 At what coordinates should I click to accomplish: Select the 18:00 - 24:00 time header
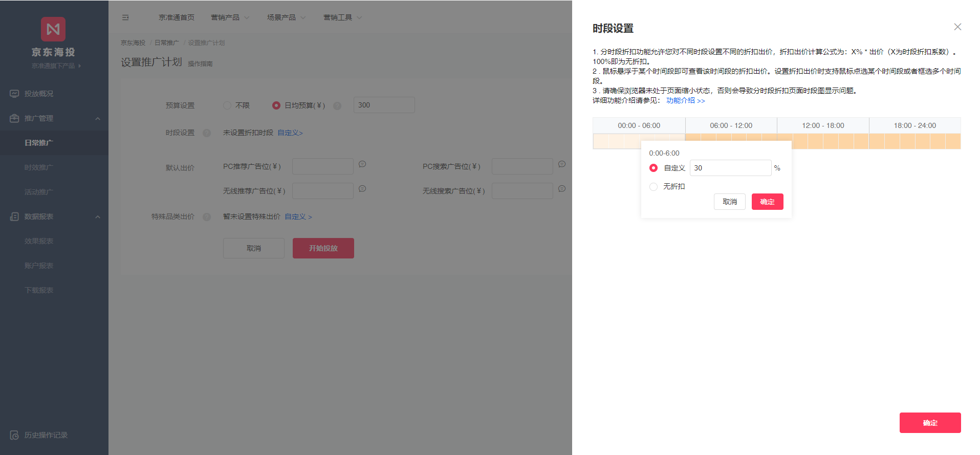click(915, 125)
